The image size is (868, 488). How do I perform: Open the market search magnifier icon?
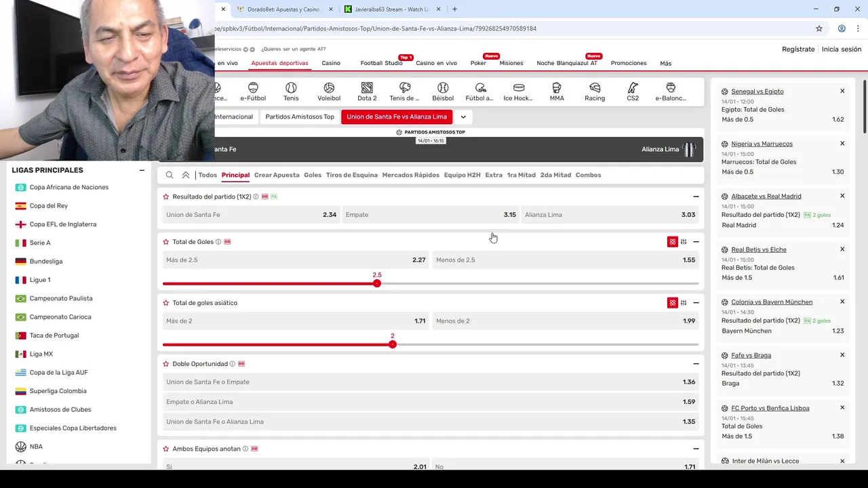tap(170, 175)
